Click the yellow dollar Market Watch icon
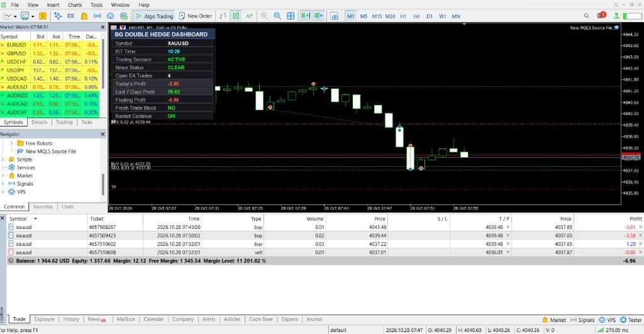The image size is (644, 334). (43, 16)
